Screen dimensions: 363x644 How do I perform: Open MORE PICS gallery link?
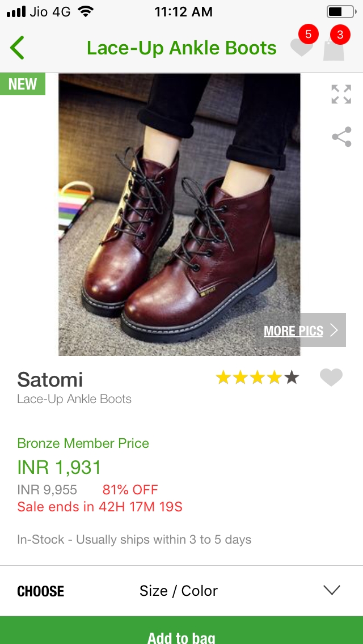pos(293,331)
